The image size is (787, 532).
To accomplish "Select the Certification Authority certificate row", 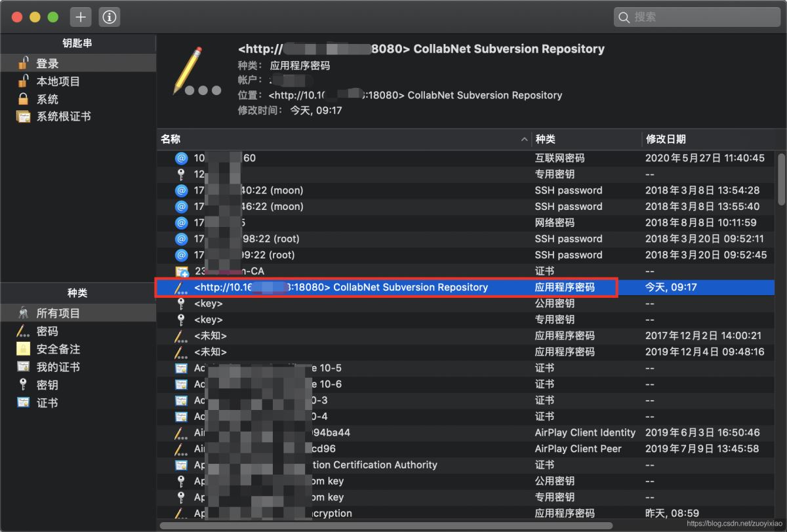I will pyautogui.click(x=466, y=464).
